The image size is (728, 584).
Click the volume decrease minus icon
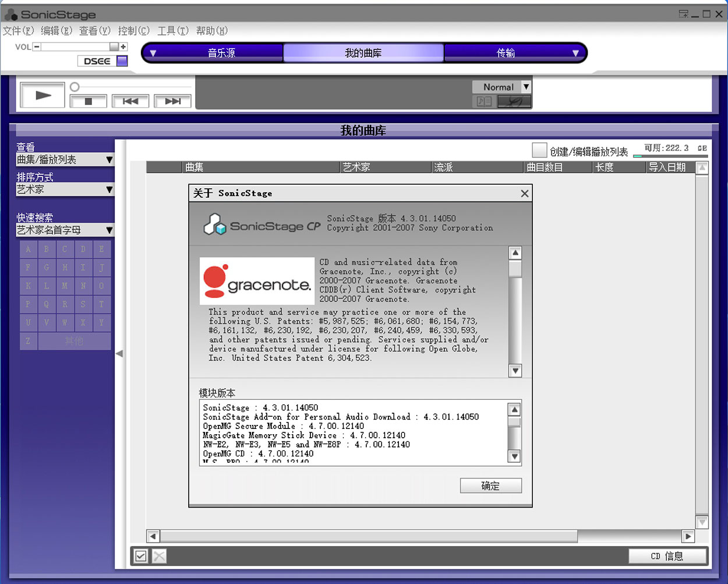pyautogui.click(x=37, y=47)
